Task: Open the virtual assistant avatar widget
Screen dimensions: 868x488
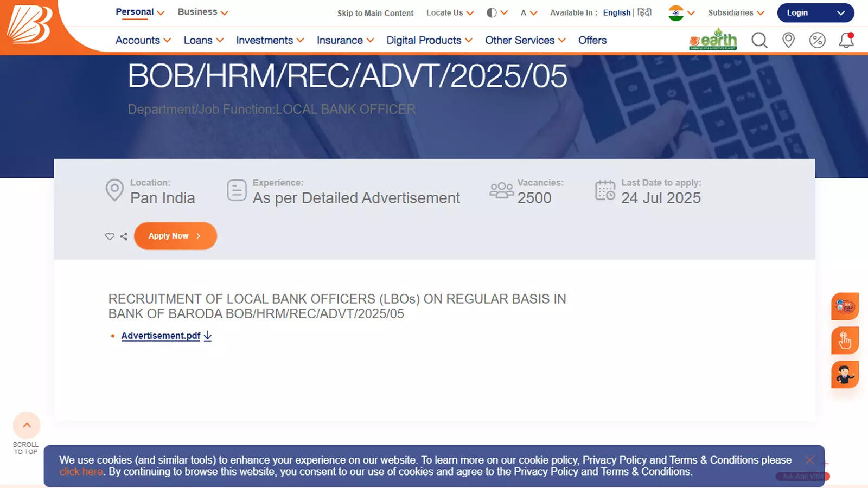Action: 845,375
